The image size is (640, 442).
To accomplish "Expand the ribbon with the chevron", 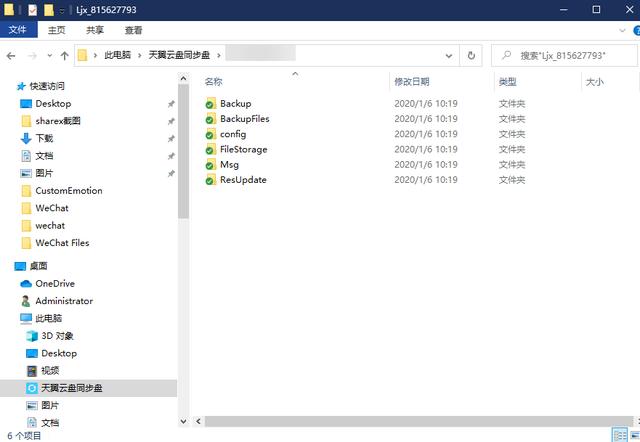I will pos(622,30).
